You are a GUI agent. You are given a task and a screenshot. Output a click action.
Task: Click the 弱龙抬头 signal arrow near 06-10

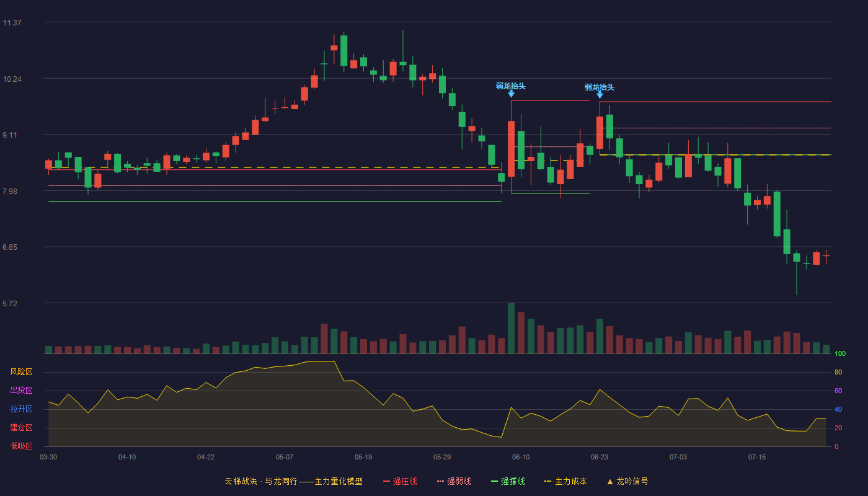(x=511, y=94)
